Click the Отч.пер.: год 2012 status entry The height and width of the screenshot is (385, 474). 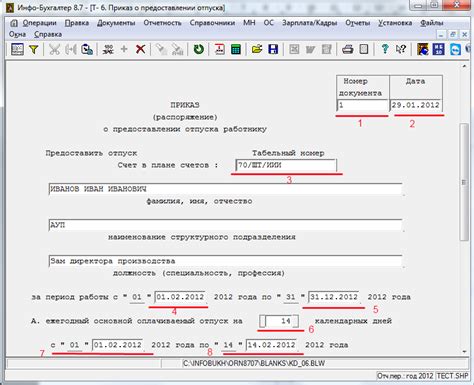[x=405, y=376]
